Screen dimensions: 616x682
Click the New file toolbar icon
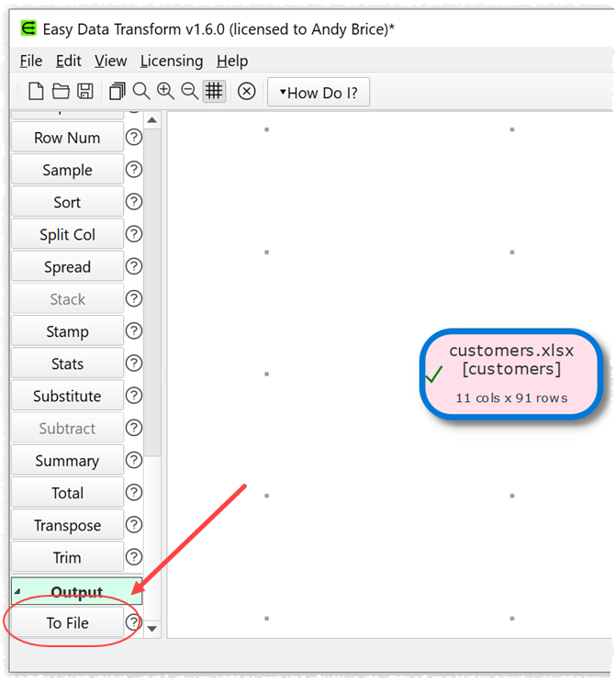tap(36, 92)
